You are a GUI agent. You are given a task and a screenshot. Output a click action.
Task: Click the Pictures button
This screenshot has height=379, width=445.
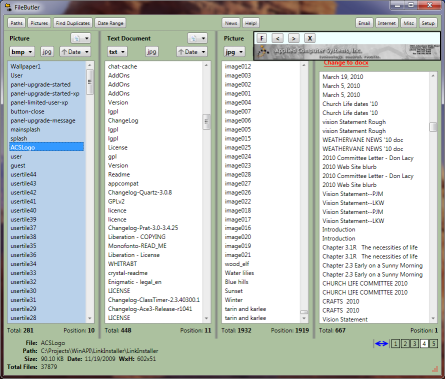point(39,23)
